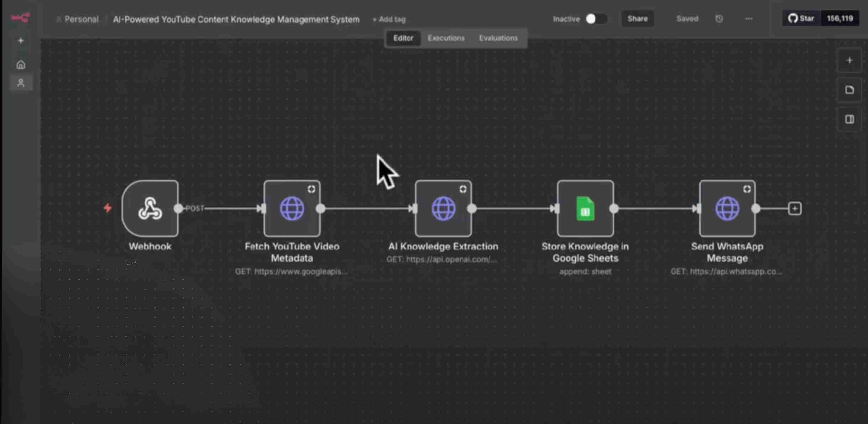Open workflow history clock icon
Screen dimensions: 868x424
tap(719, 19)
